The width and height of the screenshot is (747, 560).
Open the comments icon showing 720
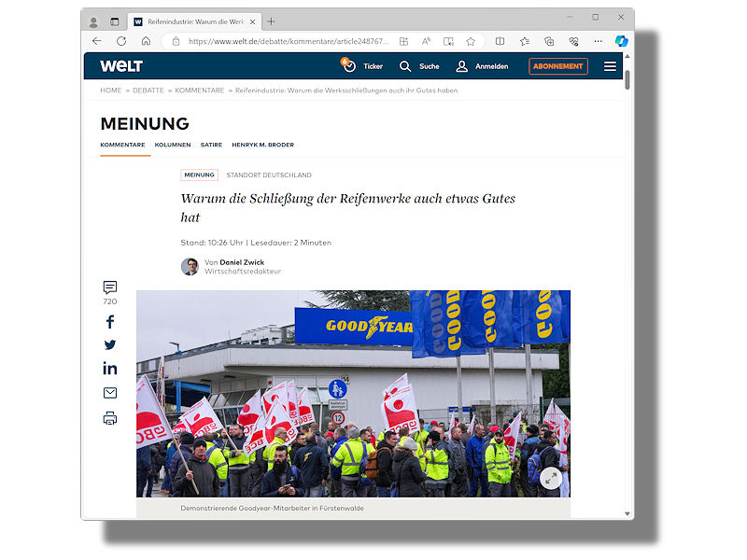tap(109, 287)
